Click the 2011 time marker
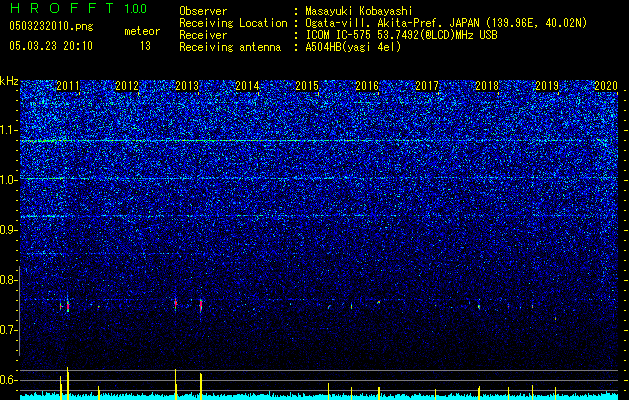 [68, 85]
